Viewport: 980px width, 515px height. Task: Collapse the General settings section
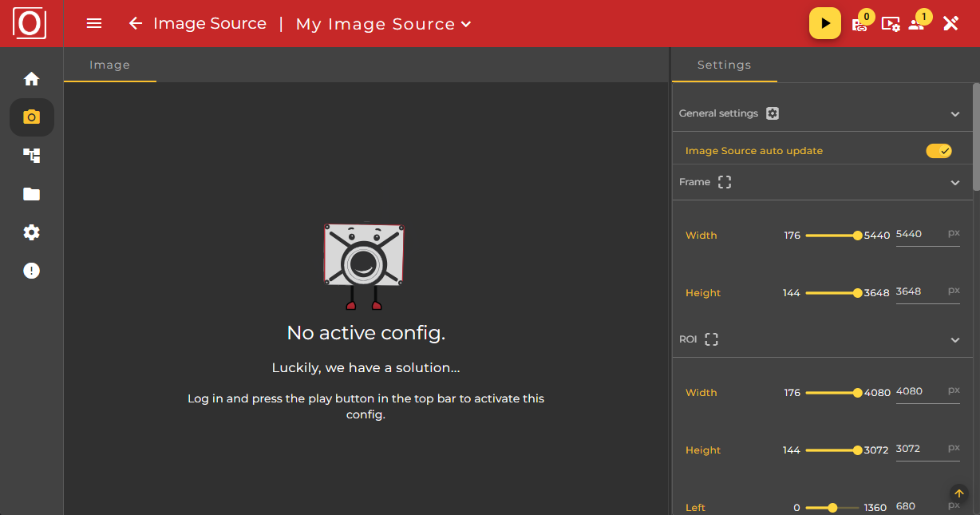[x=954, y=113]
